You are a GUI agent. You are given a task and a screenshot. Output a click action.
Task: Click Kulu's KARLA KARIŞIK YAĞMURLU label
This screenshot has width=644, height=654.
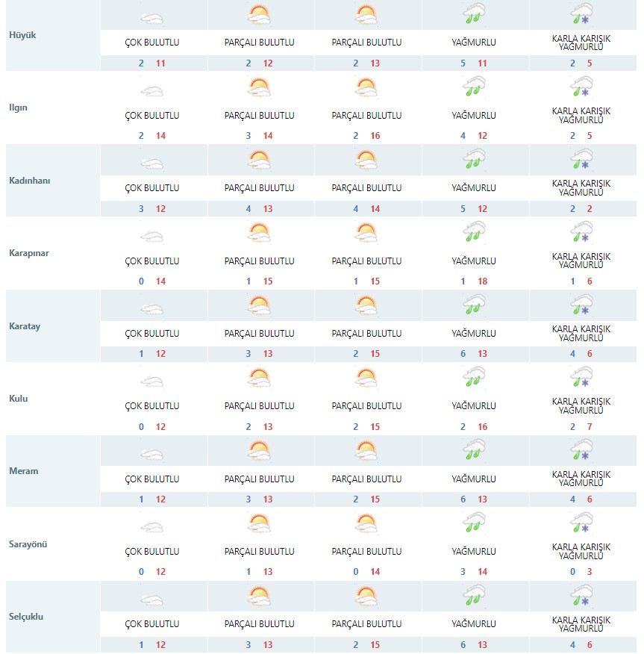pos(581,406)
